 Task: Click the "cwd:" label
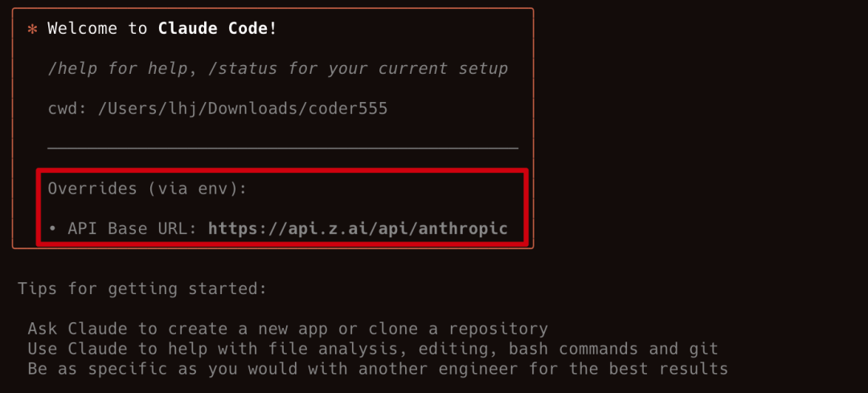pyautogui.click(x=68, y=108)
